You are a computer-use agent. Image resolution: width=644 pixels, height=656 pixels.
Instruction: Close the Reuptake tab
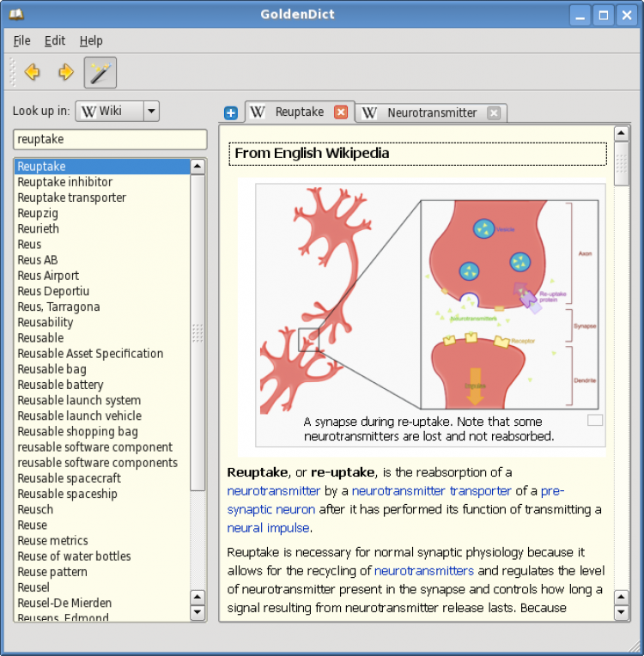(341, 112)
